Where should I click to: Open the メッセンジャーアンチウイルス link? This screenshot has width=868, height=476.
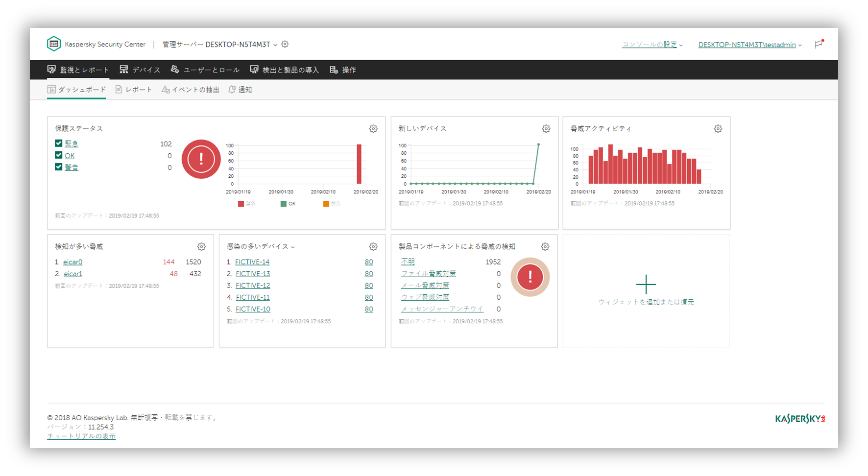[442, 309]
